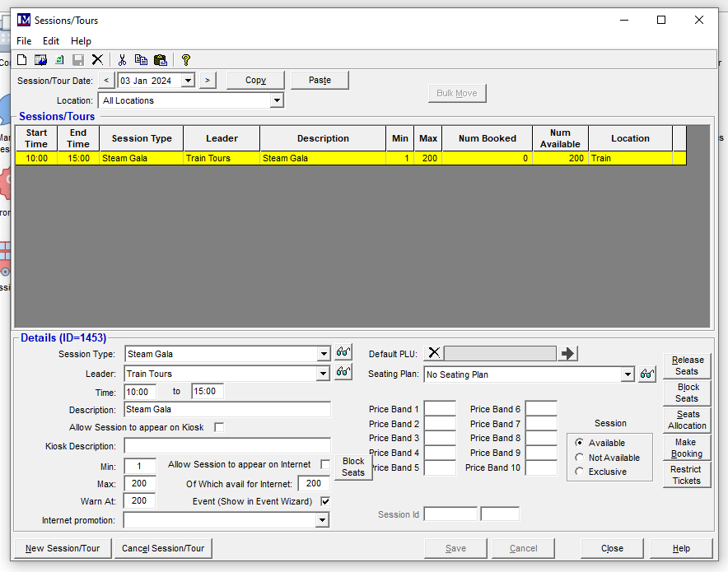Click the Copy icon in the toolbar
Image resolution: width=728 pixels, height=572 pixels.
tap(141, 60)
